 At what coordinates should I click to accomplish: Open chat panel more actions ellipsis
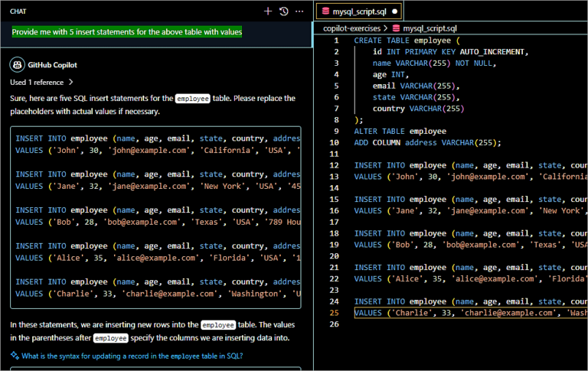(x=301, y=11)
